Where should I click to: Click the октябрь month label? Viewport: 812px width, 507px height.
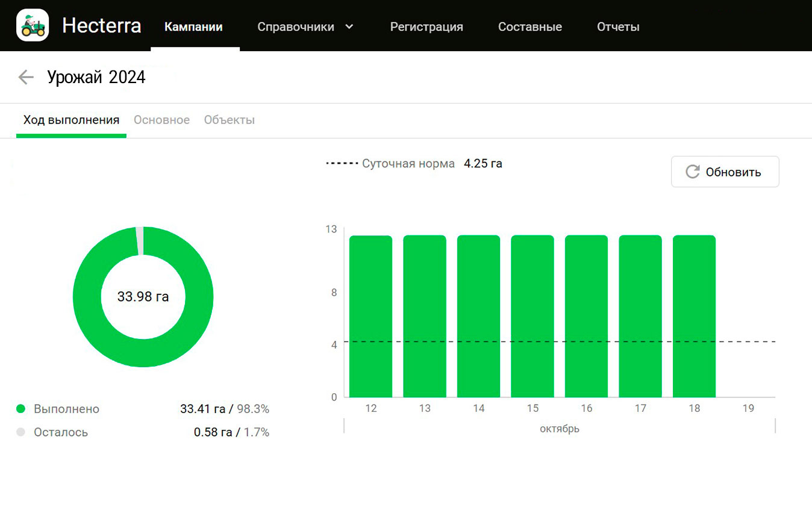pyautogui.click(x=560, y=429)
